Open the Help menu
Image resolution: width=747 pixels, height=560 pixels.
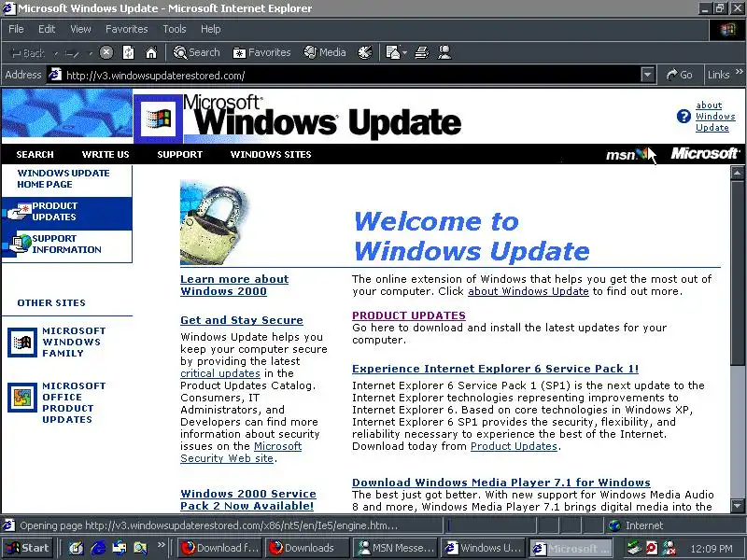(211, 29)
